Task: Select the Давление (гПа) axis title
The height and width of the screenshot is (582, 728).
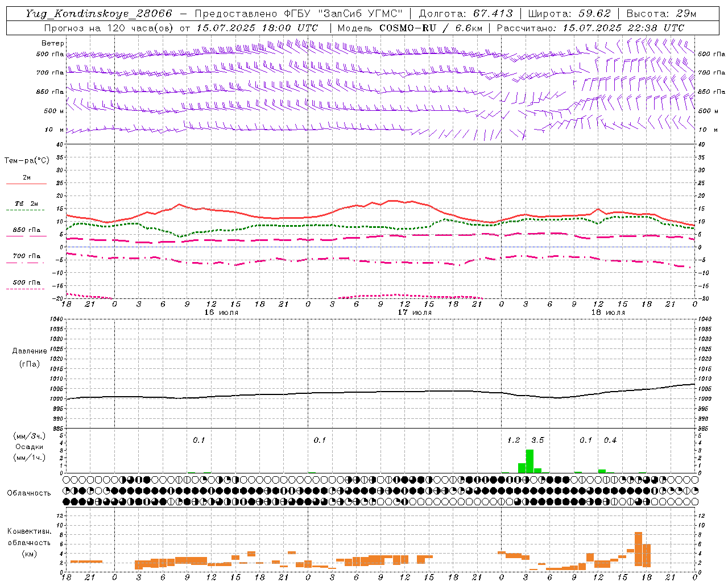Action: point(30,357)
